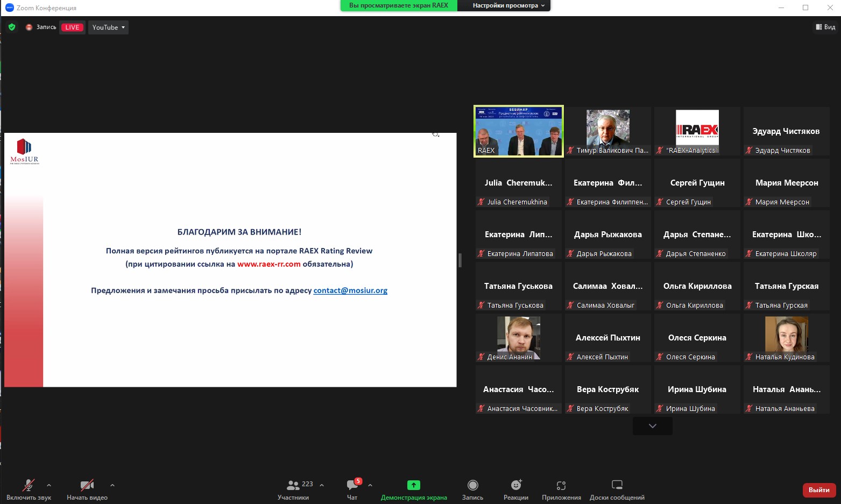Show next page of participant thumbnails
This screenshot has height=504, width=841.
pyautogui.click(x=653, y=426)
